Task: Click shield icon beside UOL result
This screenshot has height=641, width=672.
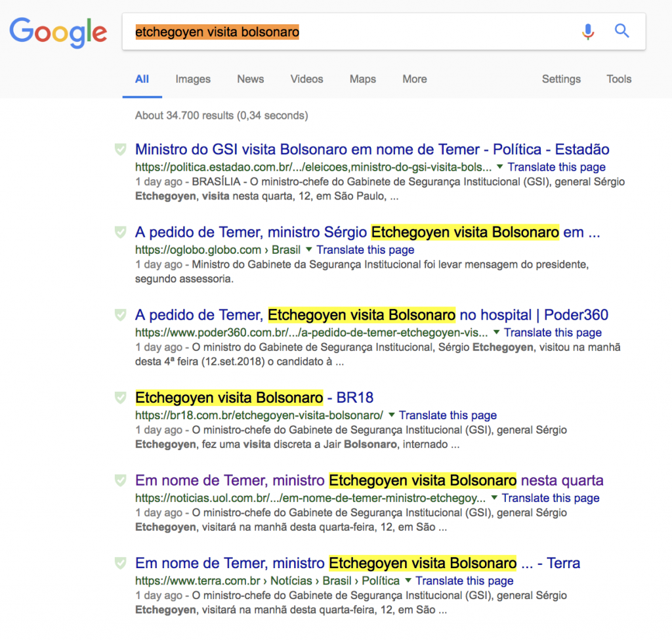Action: [x=120, y=480]
